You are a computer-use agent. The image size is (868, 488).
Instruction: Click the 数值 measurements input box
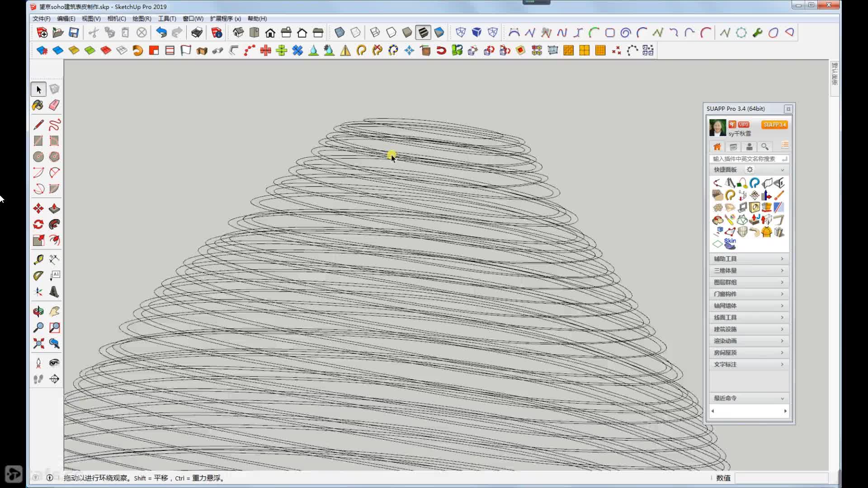[781, 478]
